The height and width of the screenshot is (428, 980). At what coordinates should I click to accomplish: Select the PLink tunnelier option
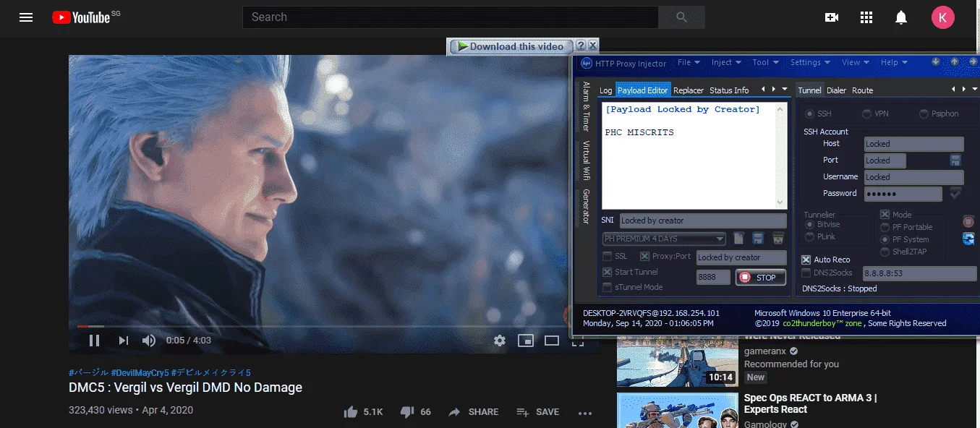tap(810, 237)
